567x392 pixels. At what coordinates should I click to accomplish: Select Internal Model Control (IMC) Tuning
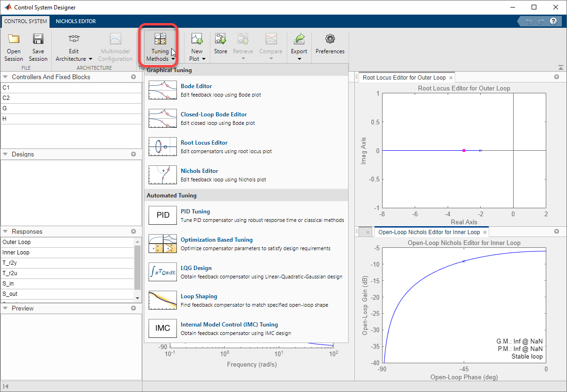click(x=229, y=325)
